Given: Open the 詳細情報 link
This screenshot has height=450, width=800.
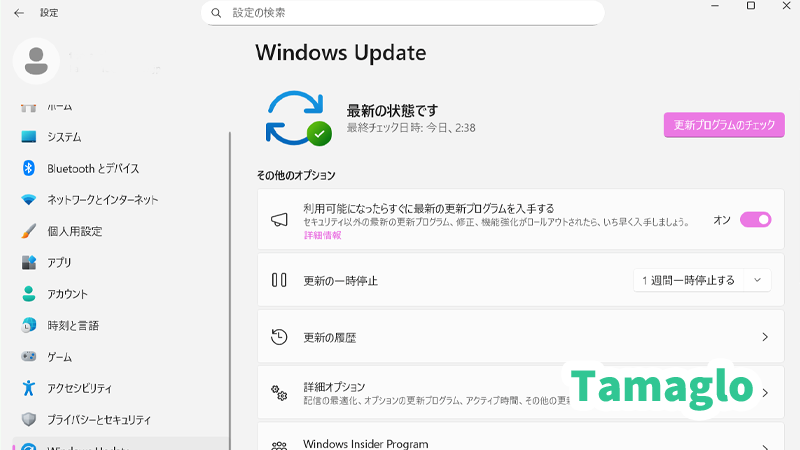Looking at the screenshot, I should click(323, 236).
